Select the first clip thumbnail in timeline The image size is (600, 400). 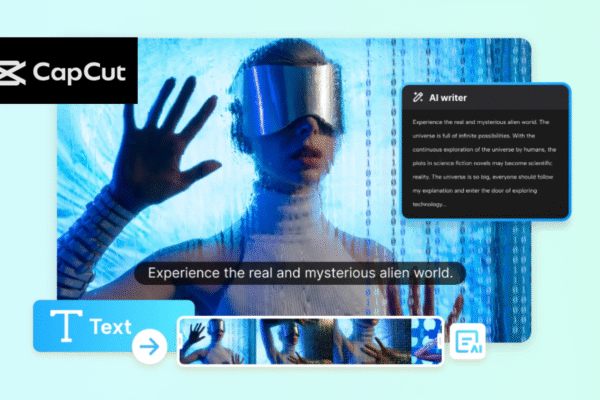click(216, 341)
